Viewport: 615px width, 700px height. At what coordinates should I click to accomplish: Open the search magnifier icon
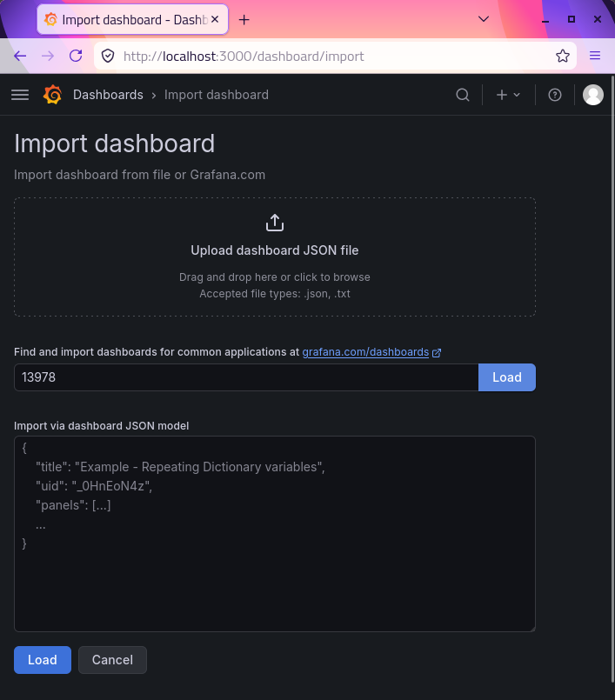[463, 95]
